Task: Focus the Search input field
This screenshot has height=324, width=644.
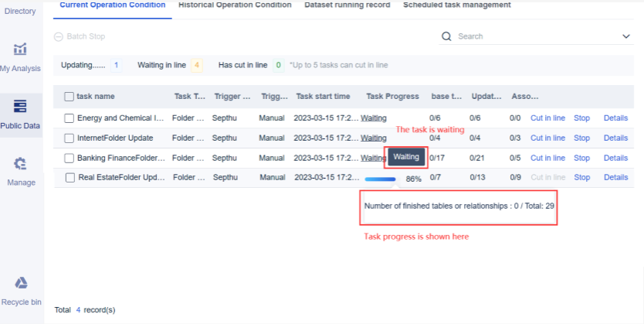Action: point(536,36)
